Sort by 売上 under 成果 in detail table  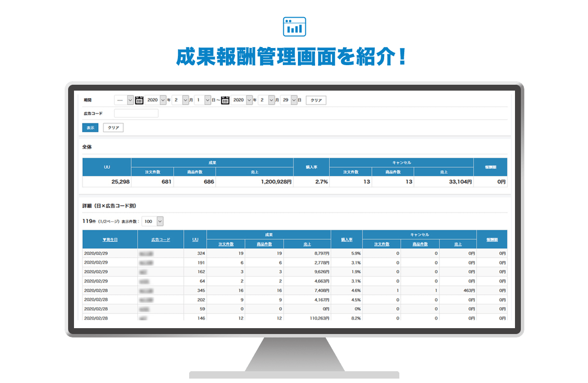click(x=307, y=244)
